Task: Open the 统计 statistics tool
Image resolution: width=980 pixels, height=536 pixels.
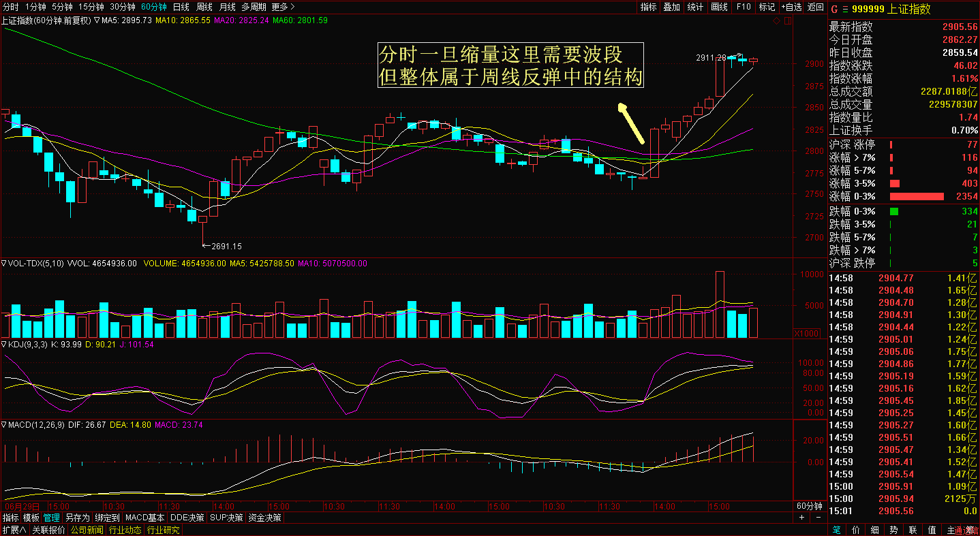Action: (695, 7)
